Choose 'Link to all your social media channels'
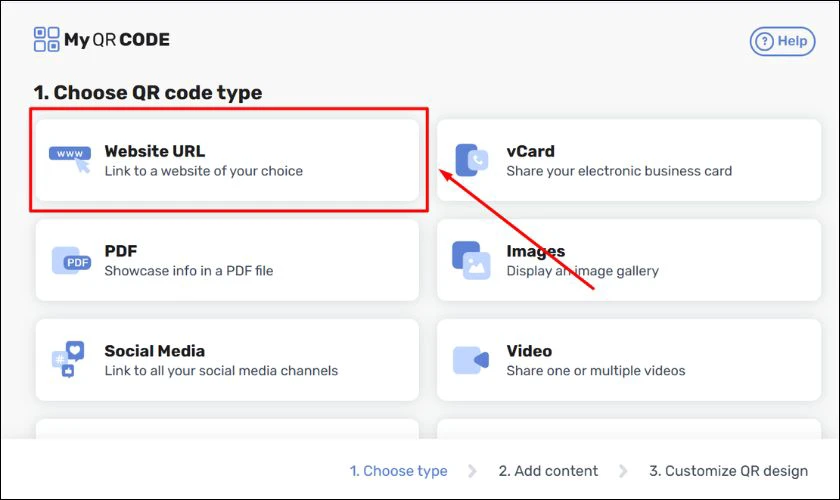Screen dimensions: 840x500 click(x=221, y=371)
